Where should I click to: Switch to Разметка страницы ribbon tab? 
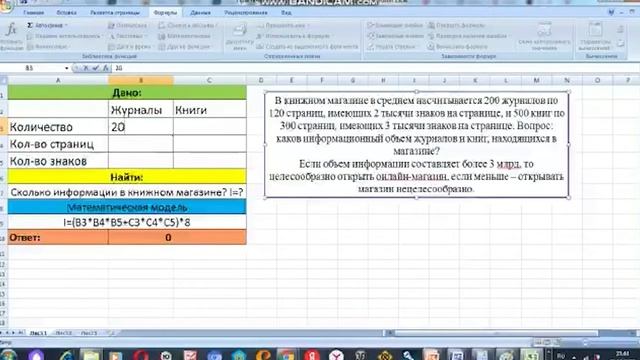pos(115,13)
